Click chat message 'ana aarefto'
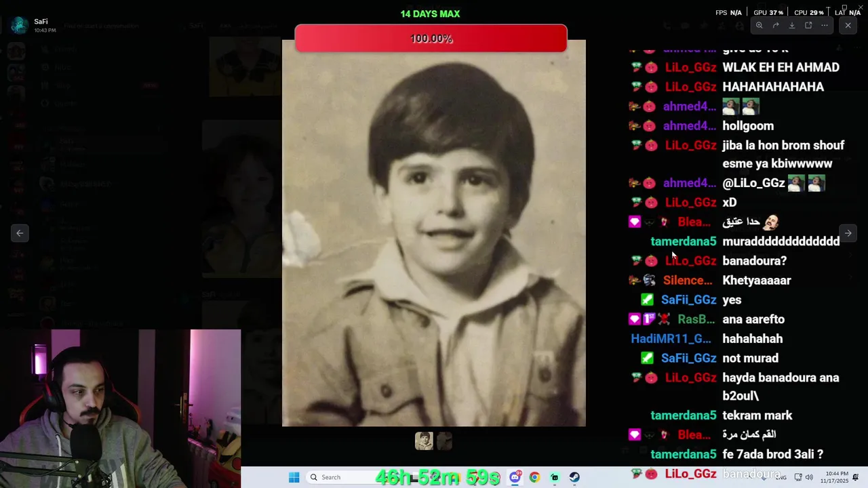The width and height of the screenshot is (868, 488). coord(753,319)
